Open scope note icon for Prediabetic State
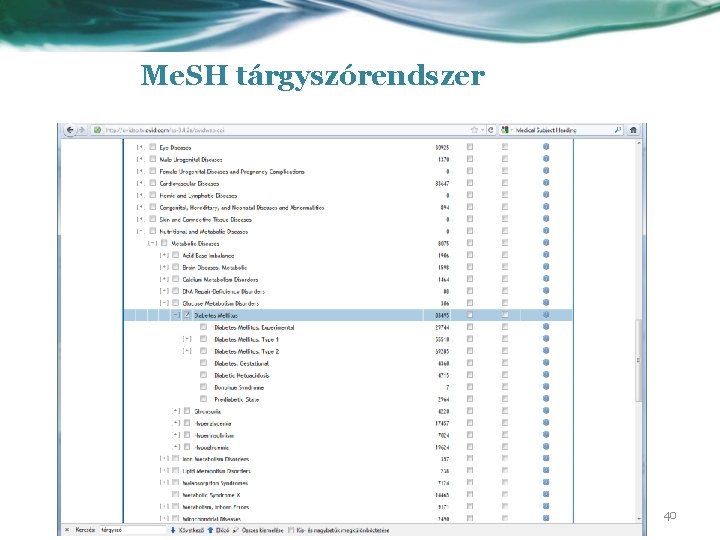720x540 pixels. pos(546,399)
